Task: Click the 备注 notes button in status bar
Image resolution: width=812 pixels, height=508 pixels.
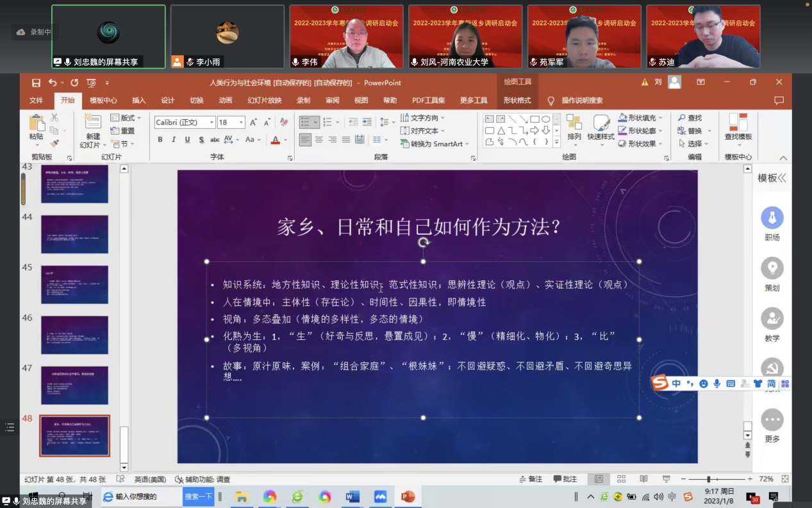Action: click(x=531, y=479)
